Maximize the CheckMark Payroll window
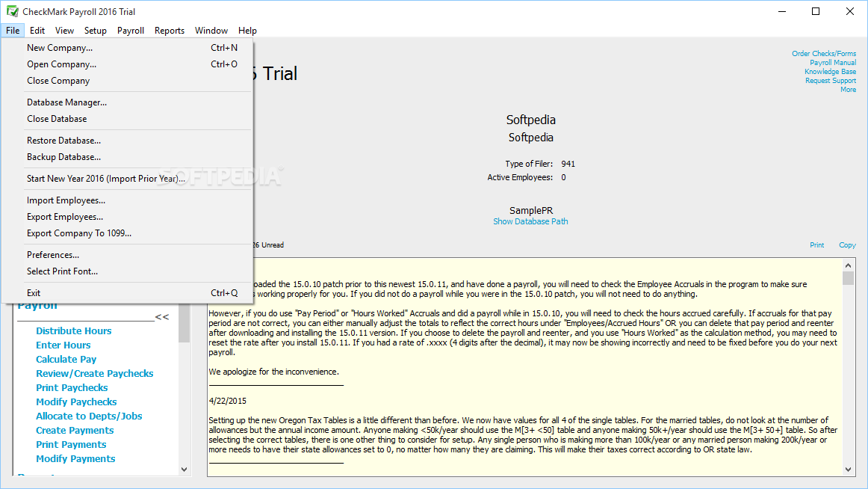868x489 pixels. 816,12
